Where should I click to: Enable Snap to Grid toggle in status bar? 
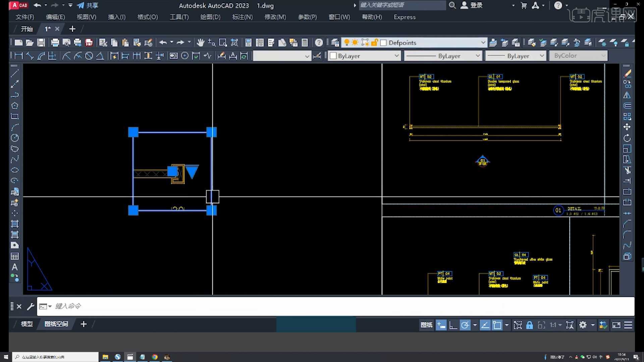441,325
